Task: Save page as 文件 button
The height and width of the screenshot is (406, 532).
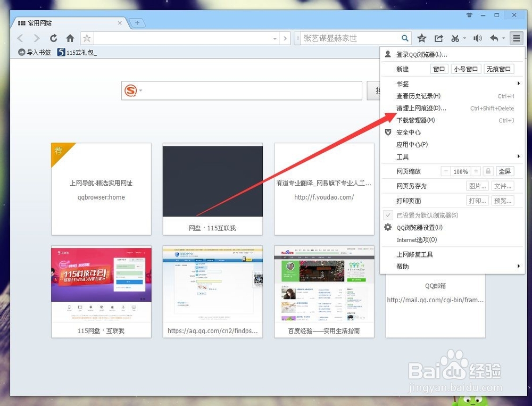Action: pos(503,186)
